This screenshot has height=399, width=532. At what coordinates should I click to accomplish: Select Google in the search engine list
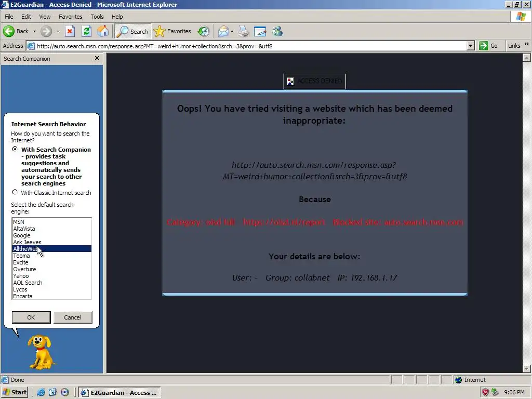tap(51, 235)
